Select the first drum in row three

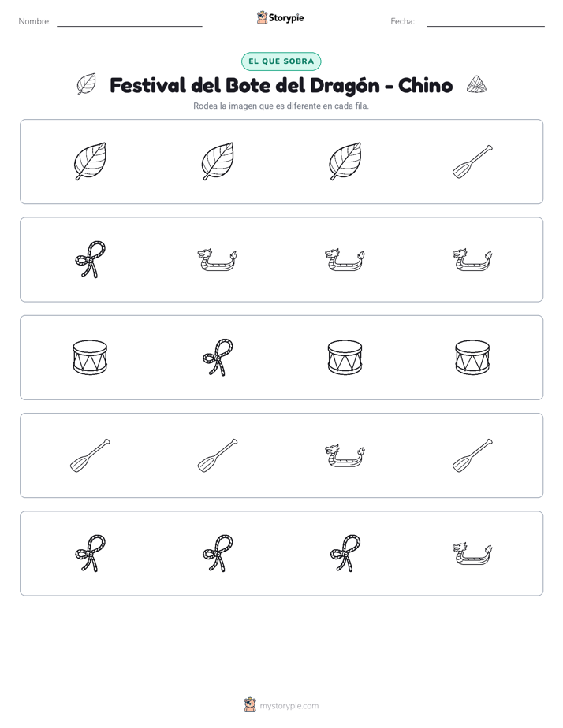pyautogui.click(x=90, y=358)
